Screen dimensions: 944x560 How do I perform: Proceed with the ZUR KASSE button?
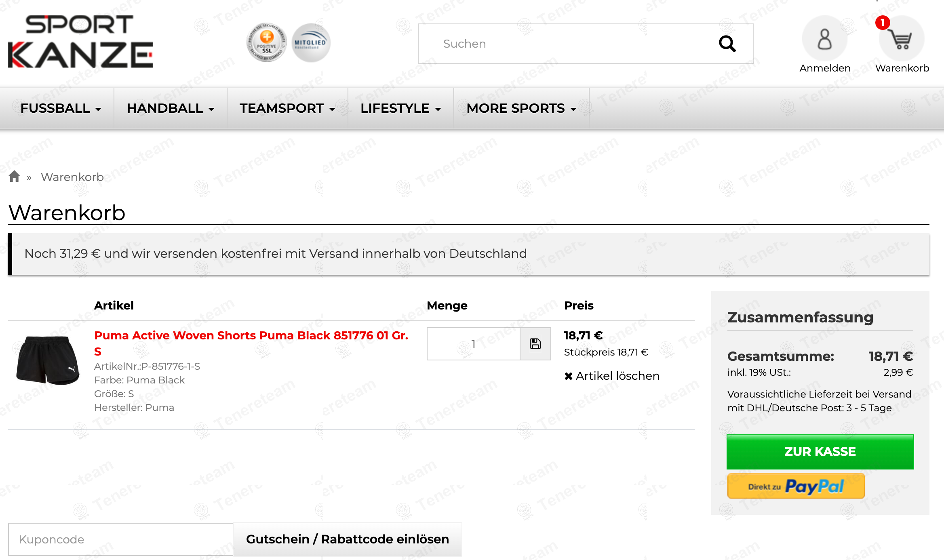pos(820,452)
